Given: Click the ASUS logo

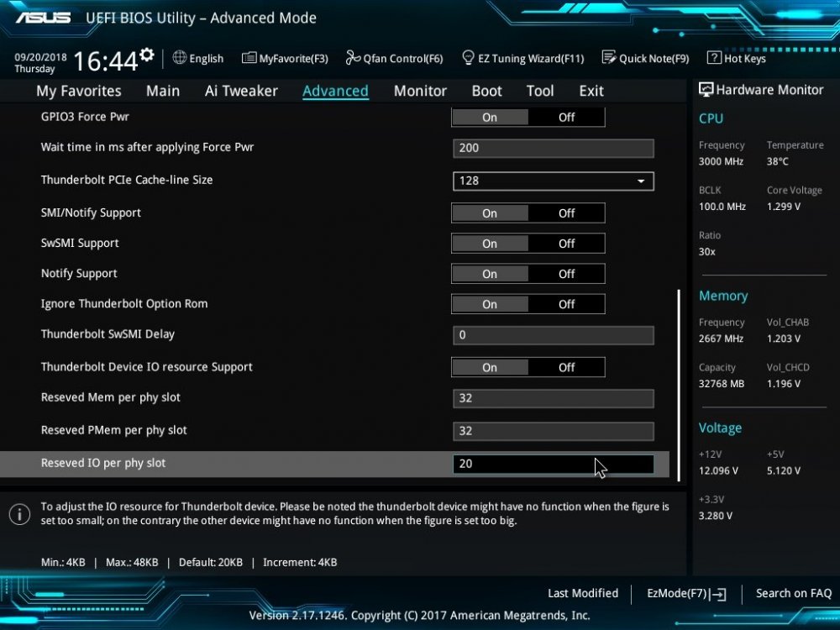Looking at the screenshot, I should pyautogui.click(x=44, y=18).
